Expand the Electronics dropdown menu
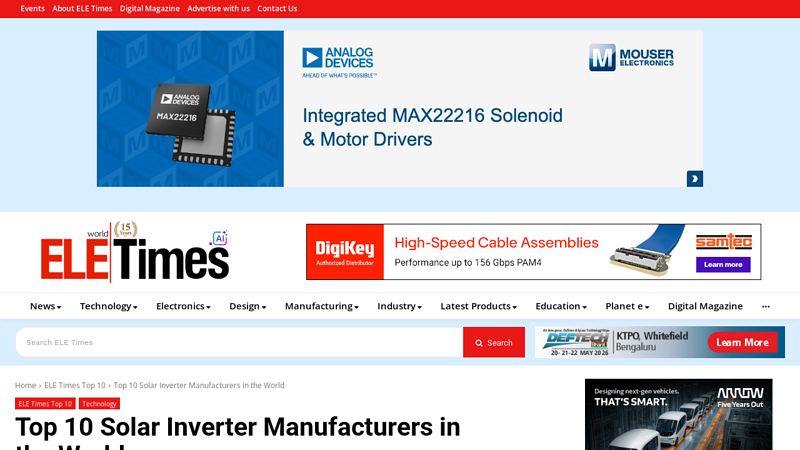Image resolution: width=800 pixels, height=450 pixels. click(183, 306)
